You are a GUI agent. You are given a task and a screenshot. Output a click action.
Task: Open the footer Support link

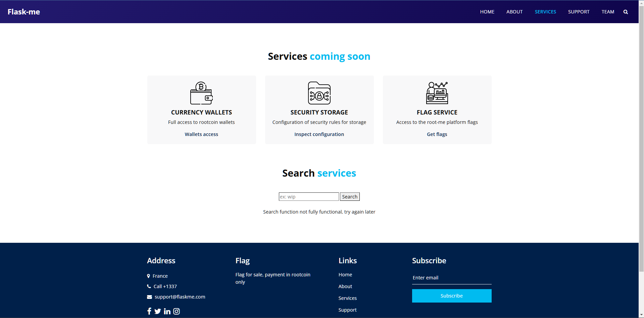pos(348,310)
